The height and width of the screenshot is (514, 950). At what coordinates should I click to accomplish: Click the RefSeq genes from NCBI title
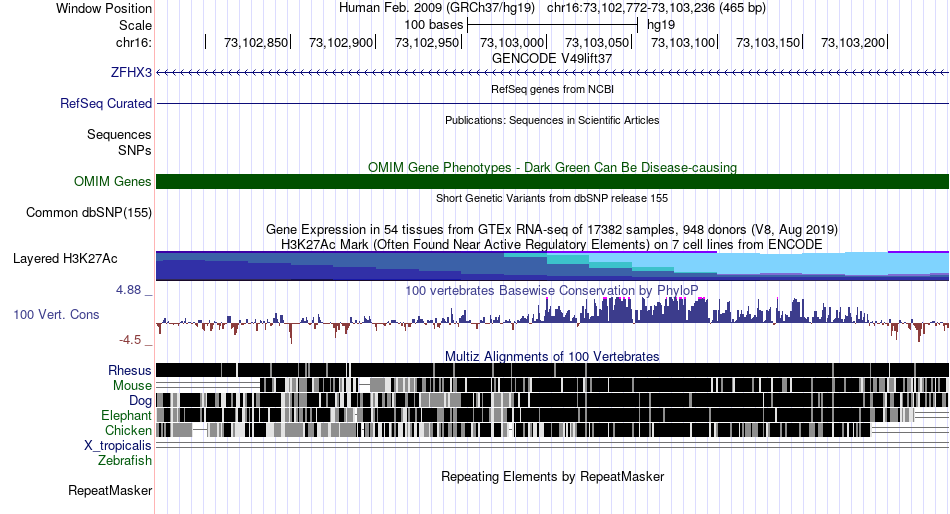[x=552, y=89]
